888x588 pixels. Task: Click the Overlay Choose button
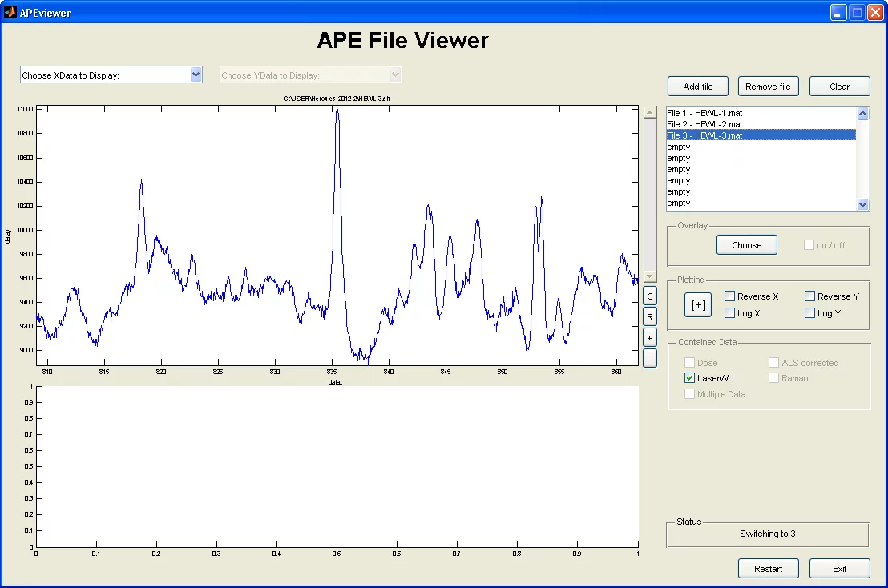coord(746,245)
